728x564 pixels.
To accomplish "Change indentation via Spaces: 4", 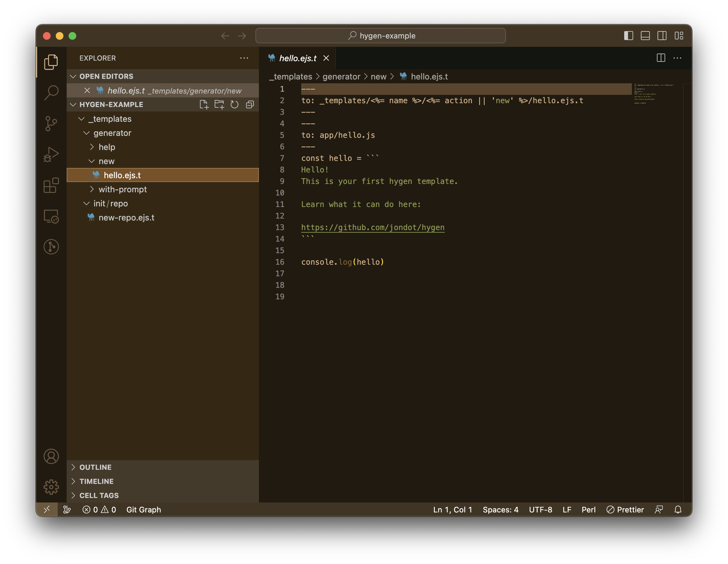I will pos(500,509).
